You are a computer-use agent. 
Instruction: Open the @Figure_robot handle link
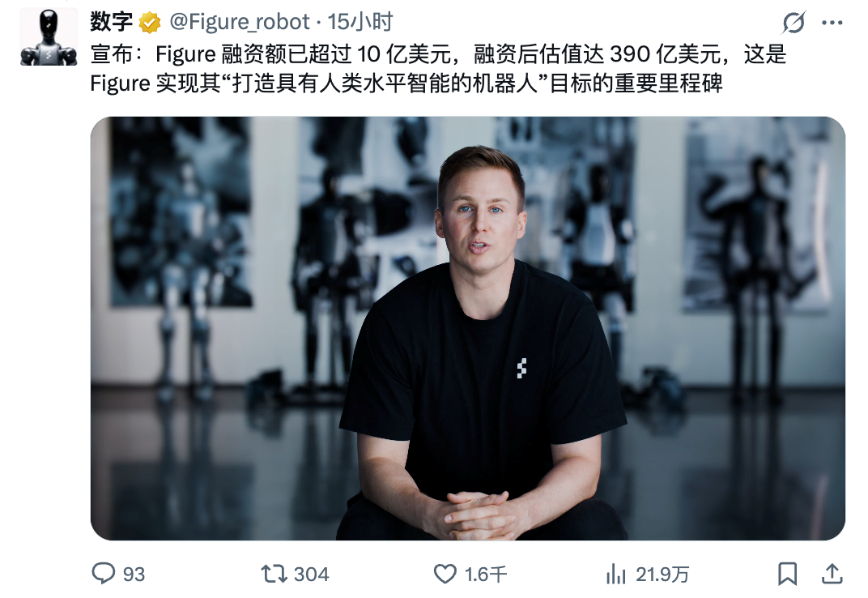[239, 22]
